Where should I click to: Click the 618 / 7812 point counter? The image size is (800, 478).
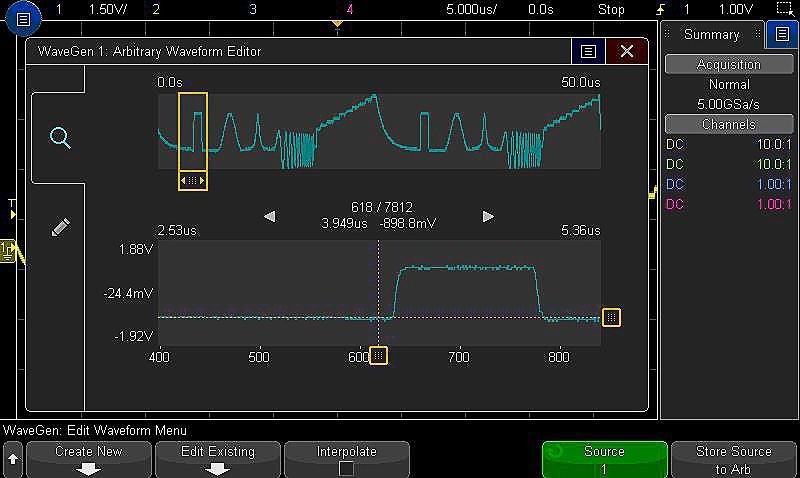(x=382, y=208)
